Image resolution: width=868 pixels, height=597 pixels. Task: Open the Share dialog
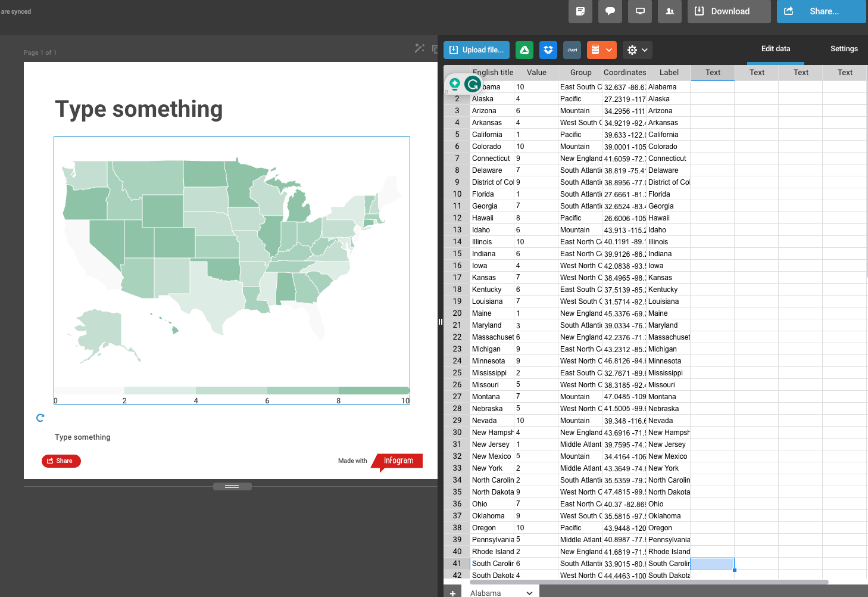(x=821, y=11)
